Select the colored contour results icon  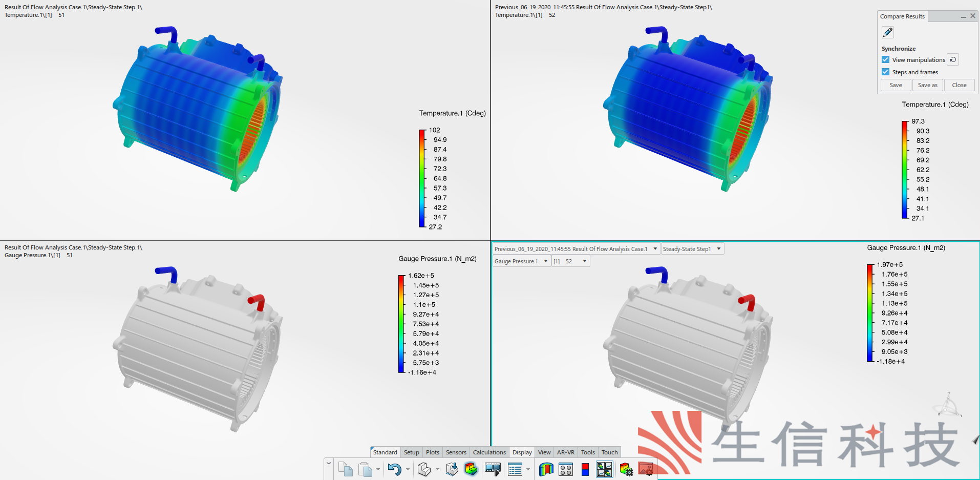(471, 469)
